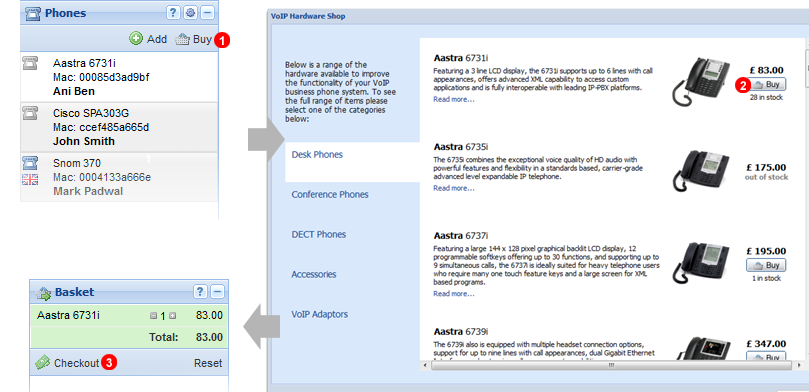
Task: Read more about Aastra 6731i
Action: coord(454,100)
